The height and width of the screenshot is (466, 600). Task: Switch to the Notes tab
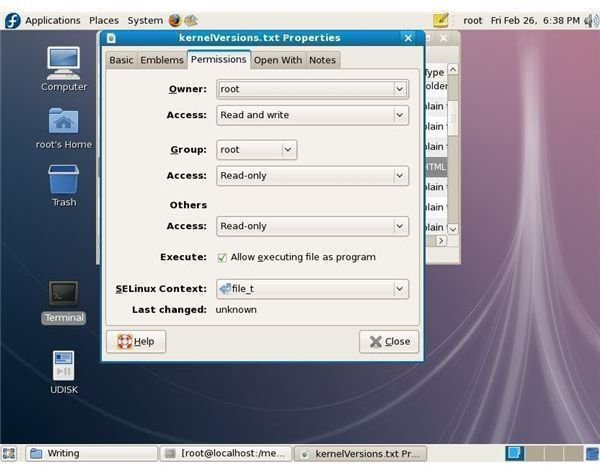click(x=323, y=60)
